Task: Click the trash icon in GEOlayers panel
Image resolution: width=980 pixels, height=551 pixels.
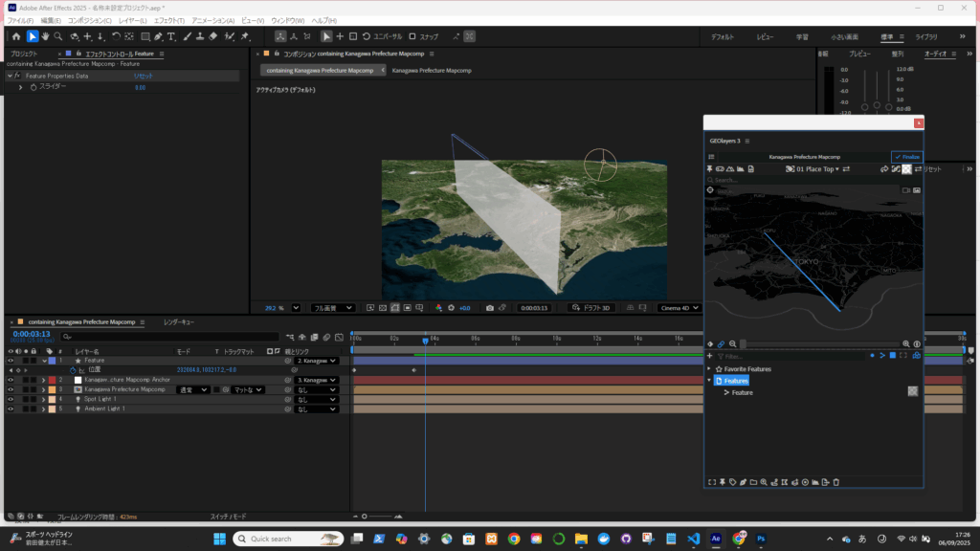Action: click(x=835, y=481)
